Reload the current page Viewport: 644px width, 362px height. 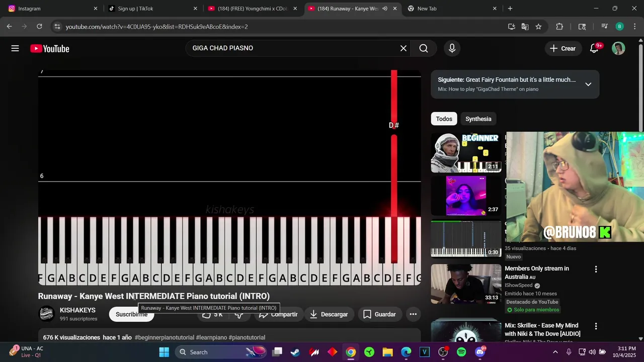(x=39, y=27)
